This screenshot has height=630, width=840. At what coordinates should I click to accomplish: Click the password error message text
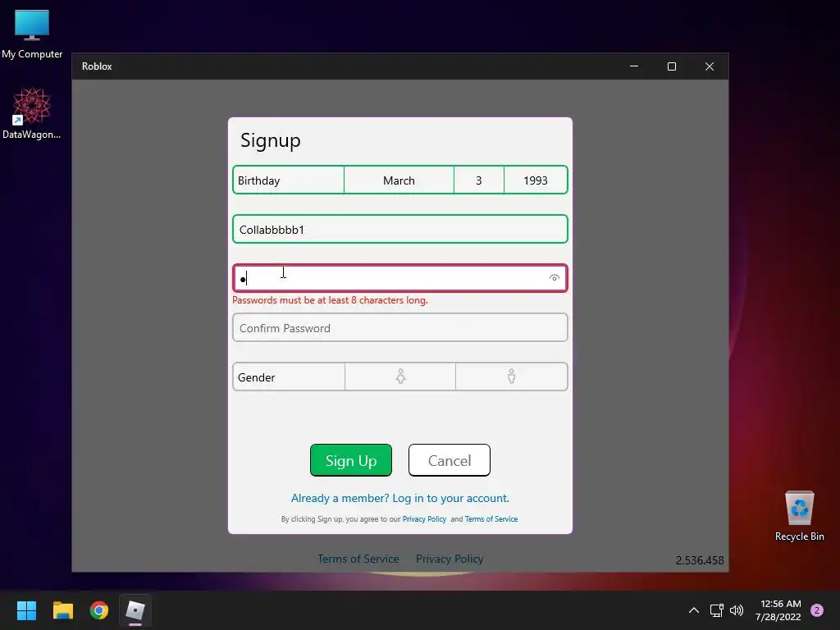pyautogui.click(x=330, y=300)
